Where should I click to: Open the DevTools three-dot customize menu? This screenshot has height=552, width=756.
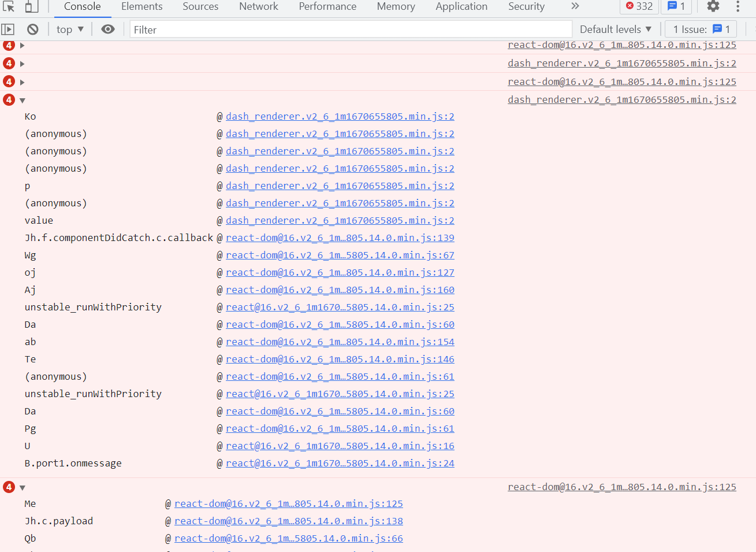pyautogui.click(x=738, y=6)
